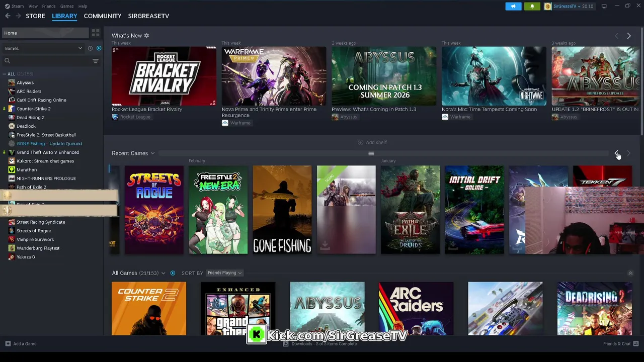
Task: Change the Friends Playing sort dropdown
Action: pyautogui.click(x=224, y=273)
